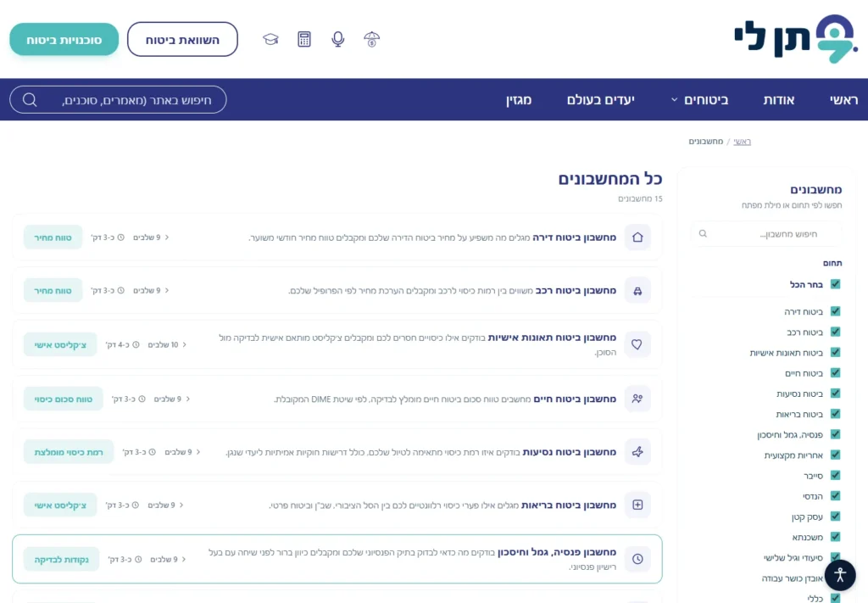
Task: Click the clock icon of פנסיה, גמל וחיסכון row
Action: [637, 559]
